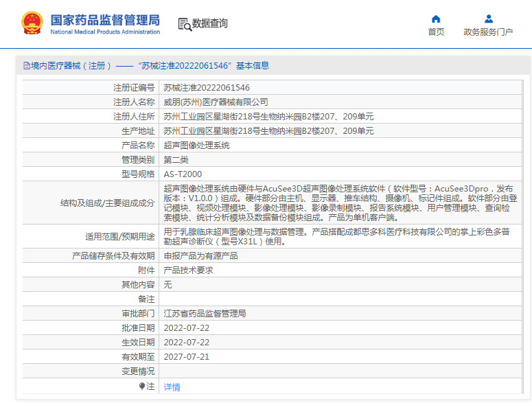Open the 数据查询 search icon
This screenshot has height=403, width=532.
(185, 24)
